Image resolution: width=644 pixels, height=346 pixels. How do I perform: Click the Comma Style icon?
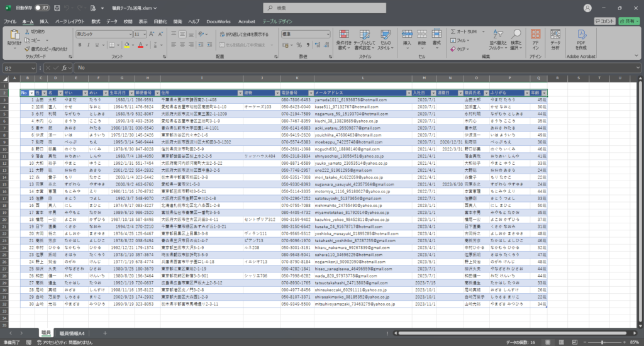coord(308,45)
